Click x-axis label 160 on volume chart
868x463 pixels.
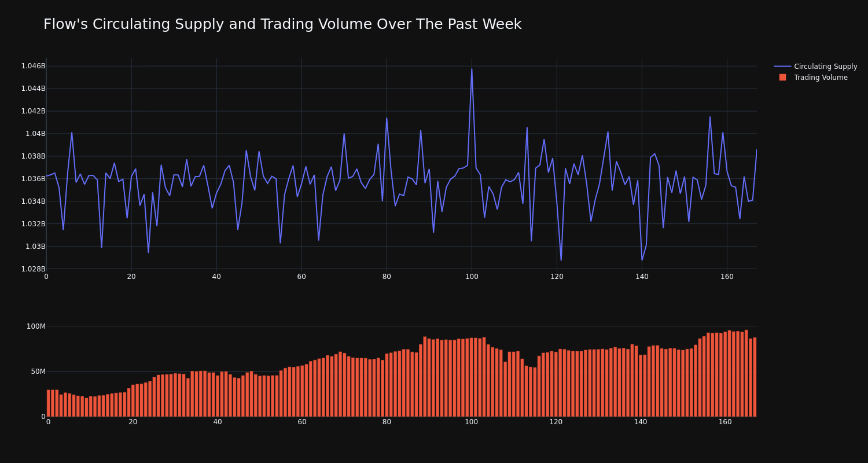pyautogui.click(x=725, y=422)
